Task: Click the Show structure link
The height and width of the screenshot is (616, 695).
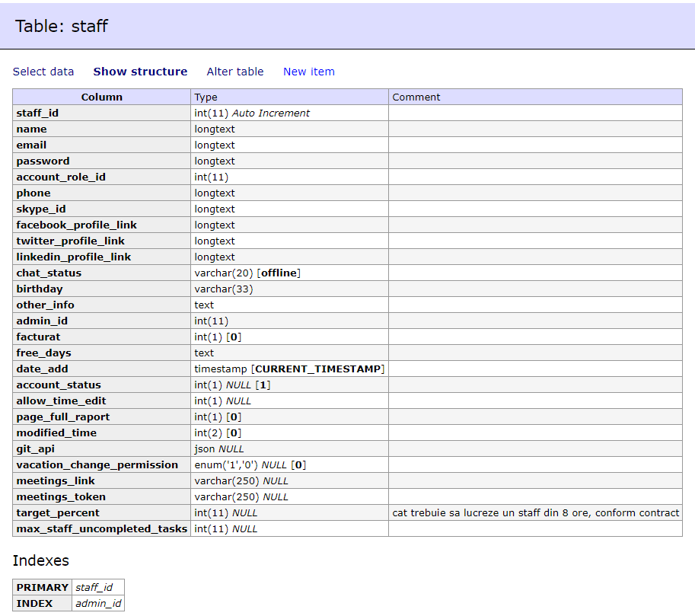Action: (140, 72)
